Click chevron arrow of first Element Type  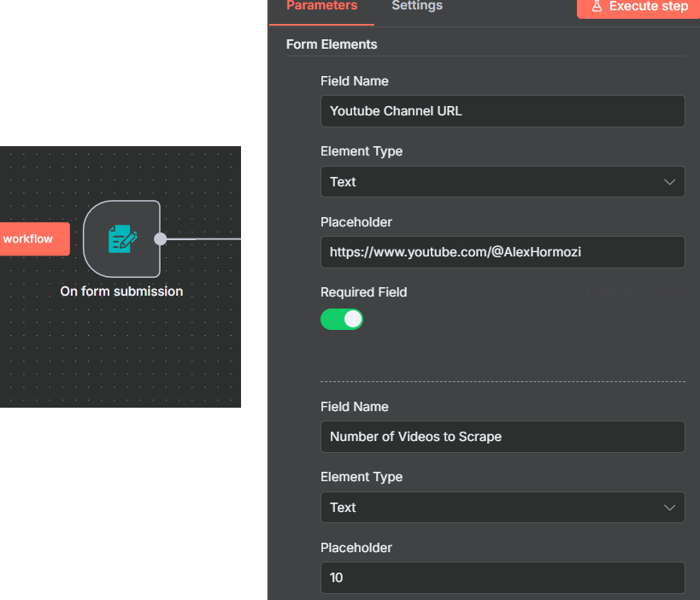point(669,182)
